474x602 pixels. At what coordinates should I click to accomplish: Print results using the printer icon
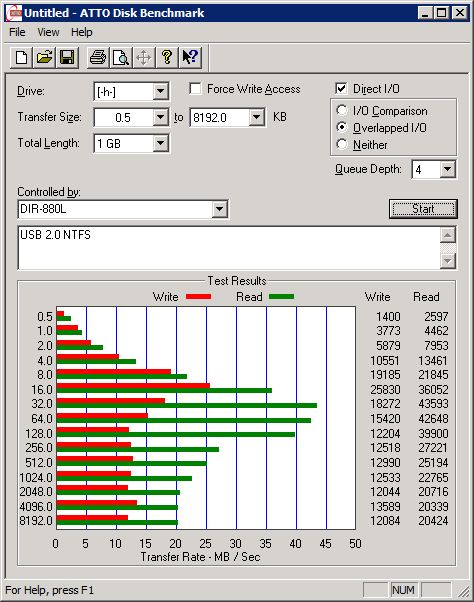pyautogui.click(x=98, y=58)
